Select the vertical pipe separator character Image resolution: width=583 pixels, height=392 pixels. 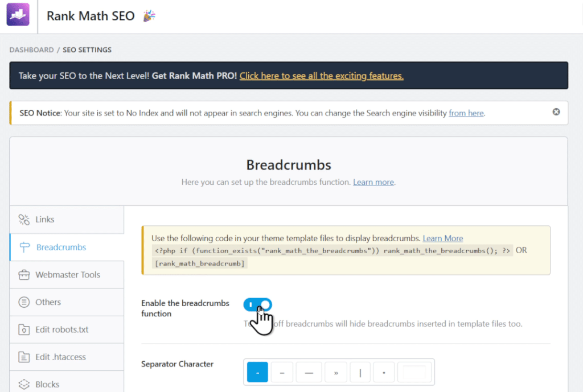(x=360, y=372)
